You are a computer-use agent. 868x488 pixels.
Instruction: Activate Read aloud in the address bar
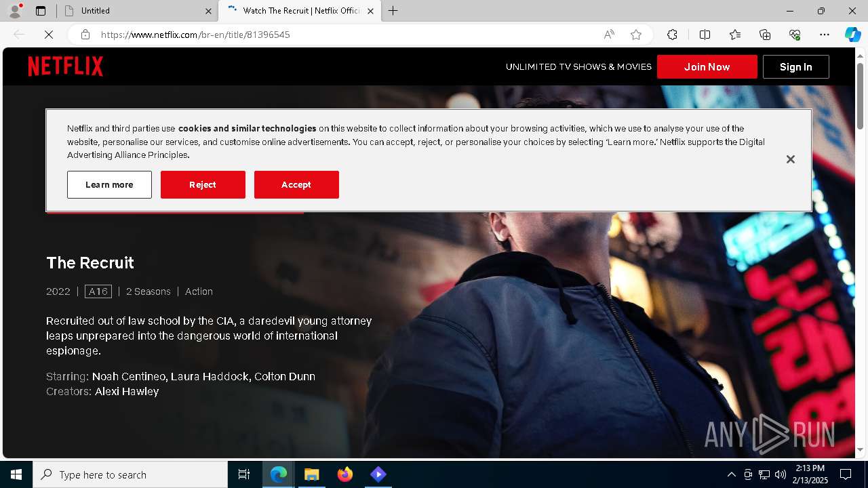(609, 35)
